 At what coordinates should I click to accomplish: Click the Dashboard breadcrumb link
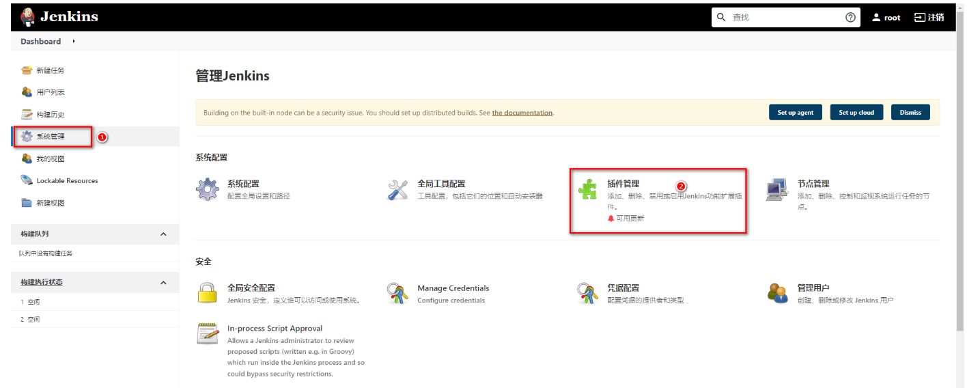pos(40,42)
